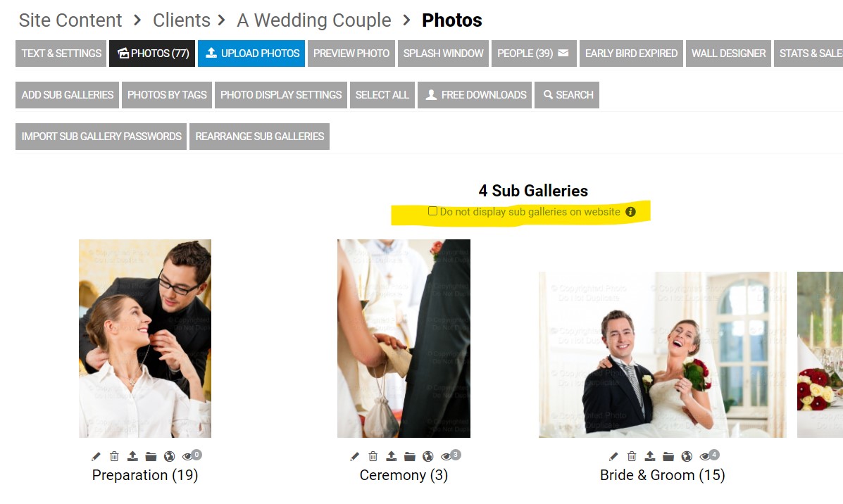Go to Clients in breadcrumb
Image resolution: width=843 pixels, height=504 pixels.
(x=182, y=20)
